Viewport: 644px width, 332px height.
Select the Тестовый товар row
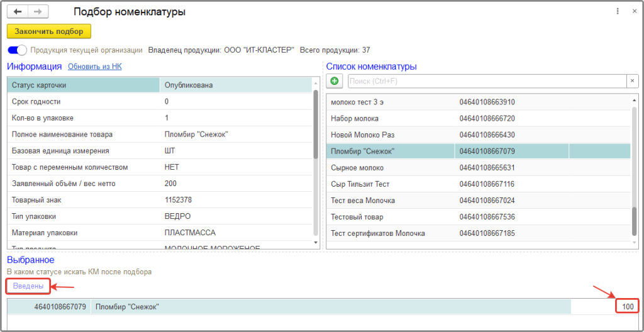pos(479,216)
